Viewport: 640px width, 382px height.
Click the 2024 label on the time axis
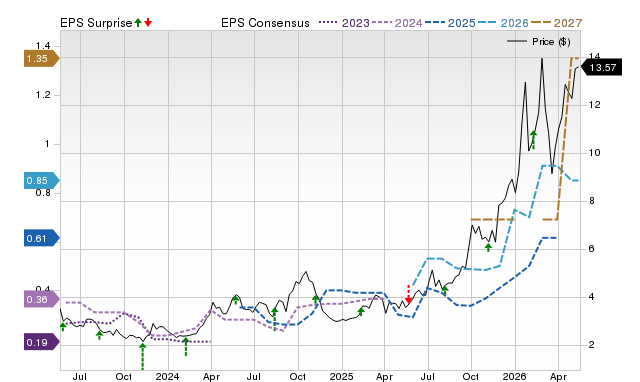(167, 376)
